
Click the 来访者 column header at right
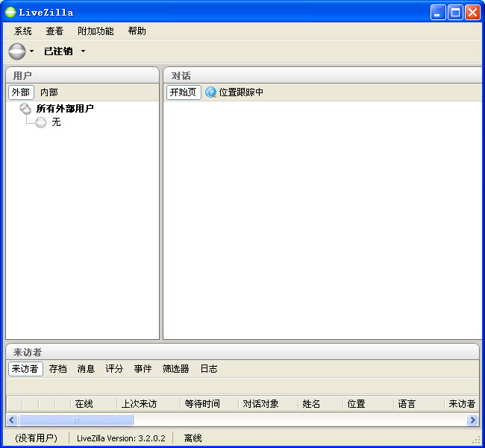coord(461,403)
